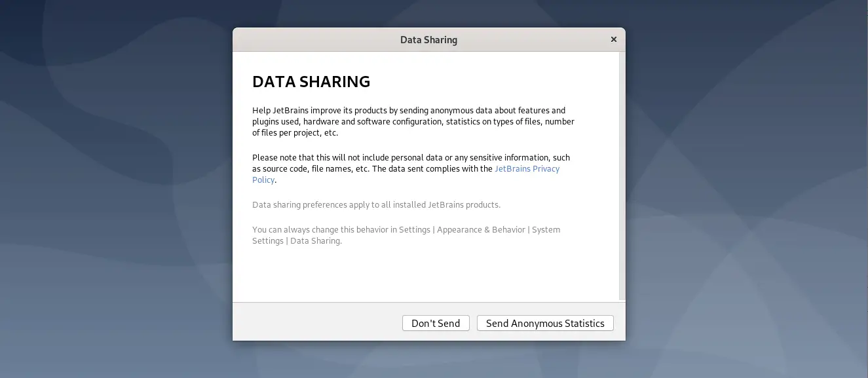Image resolution: width=868 pixels, height=378 pixels.
Task: Click the DATA SHARING heading
Action: click(x=311, y=82)
